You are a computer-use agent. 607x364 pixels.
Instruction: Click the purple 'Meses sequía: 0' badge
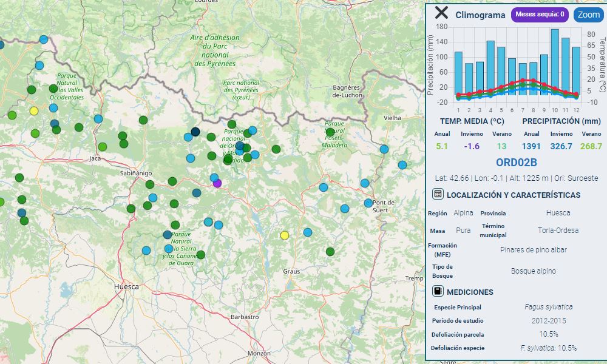[540, 15]
